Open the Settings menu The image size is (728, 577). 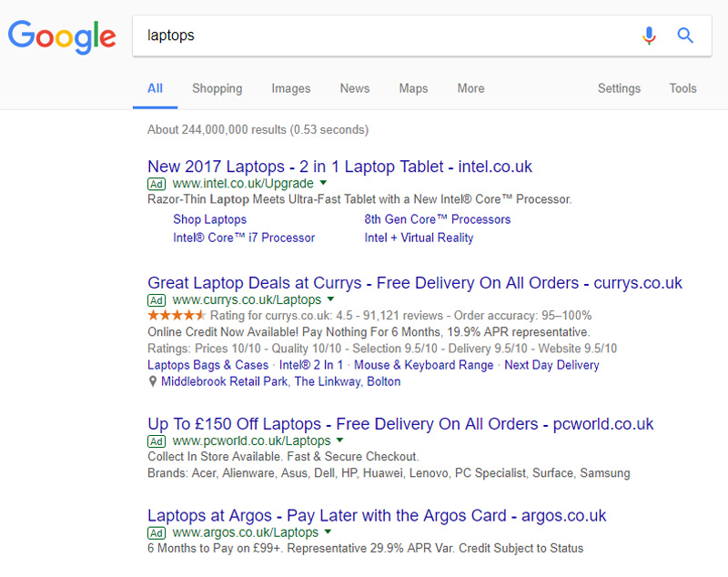tap(619, 88)
